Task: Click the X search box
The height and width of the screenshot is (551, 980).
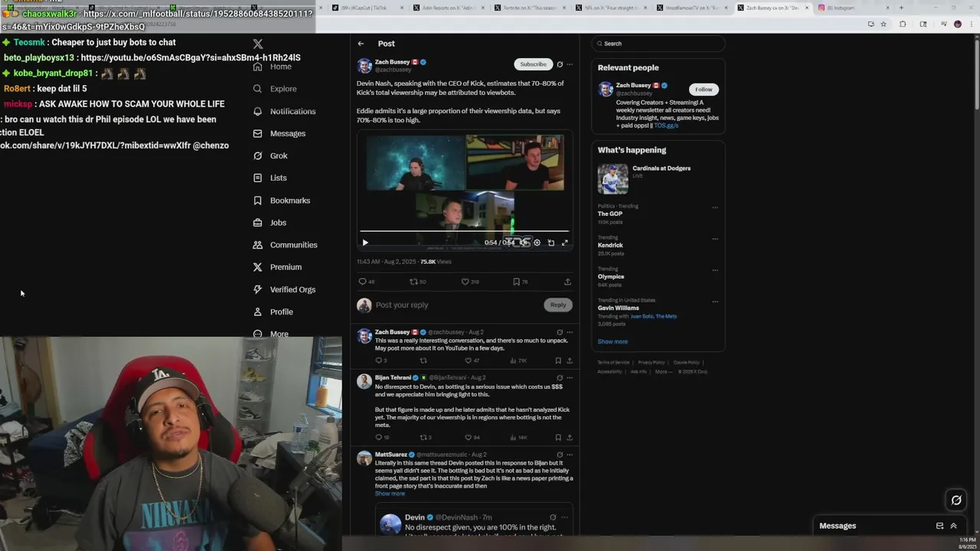Action: 658,44
